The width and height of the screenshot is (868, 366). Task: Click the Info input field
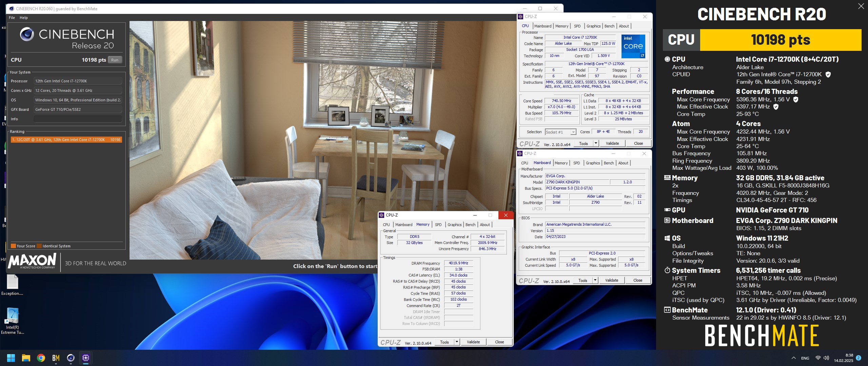click(x=78, y=119)
